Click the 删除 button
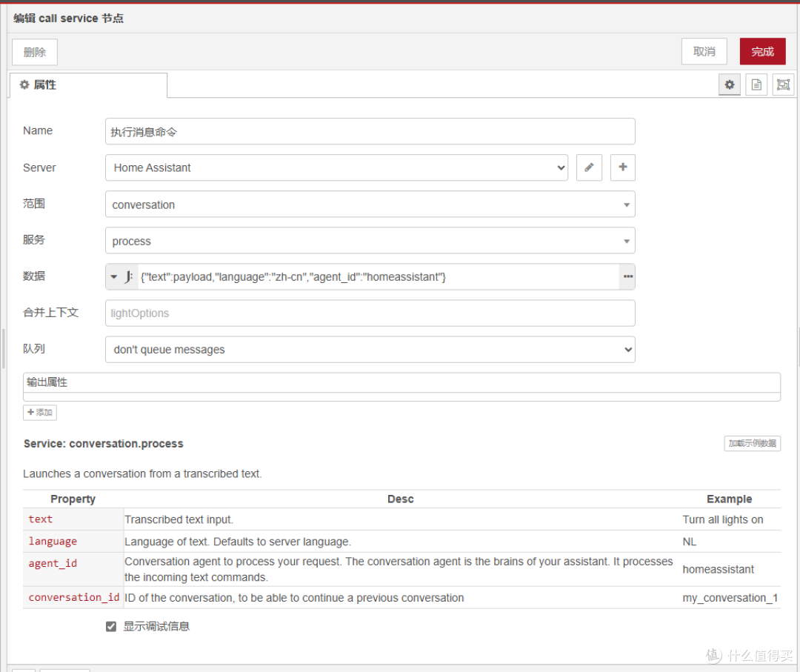This screenshot has height=672, width=800. [x=35, y=52]
